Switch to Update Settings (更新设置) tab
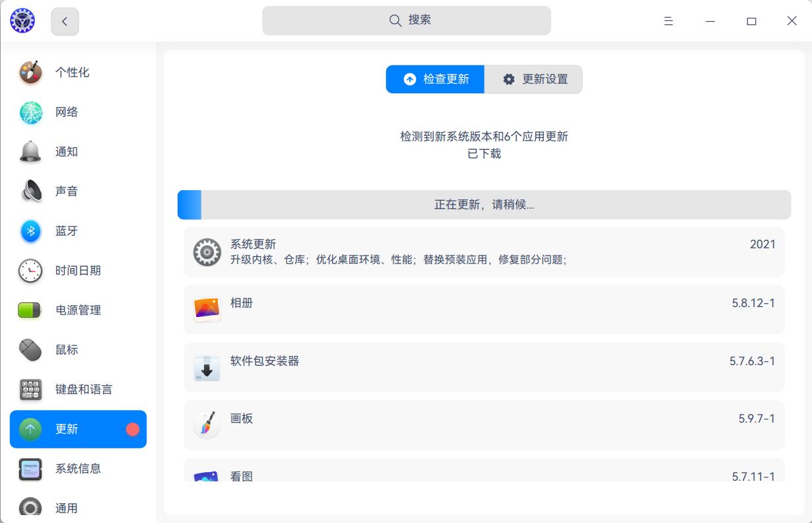The image size is (812, 523). pyautogui.click(x=533, y=79)
